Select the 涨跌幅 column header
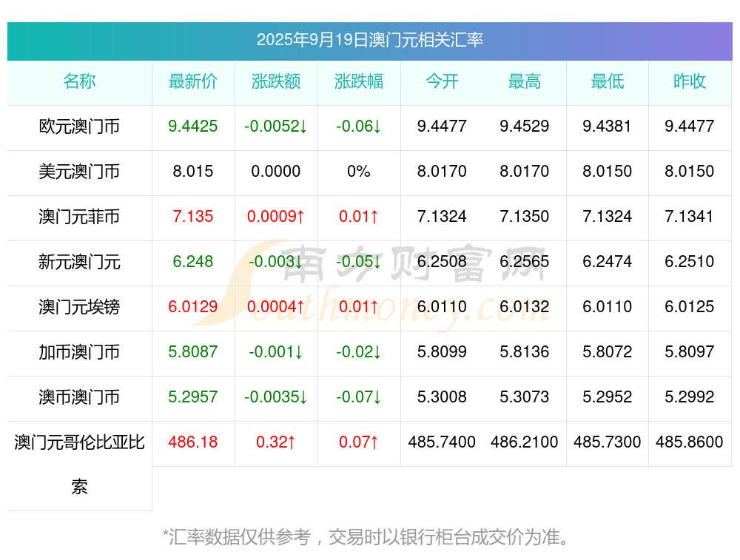Image resolution: width=740 pixels, height=560 pixels. tap(359, 81)
